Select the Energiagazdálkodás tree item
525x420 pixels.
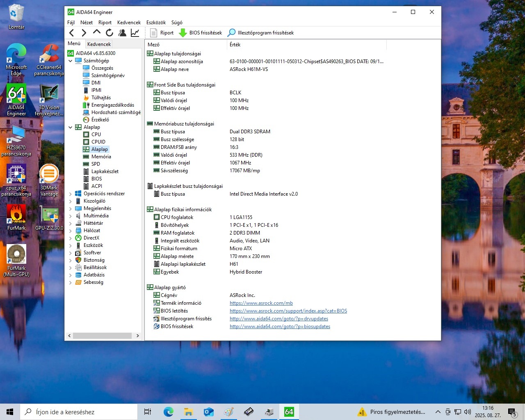point(113,105)
